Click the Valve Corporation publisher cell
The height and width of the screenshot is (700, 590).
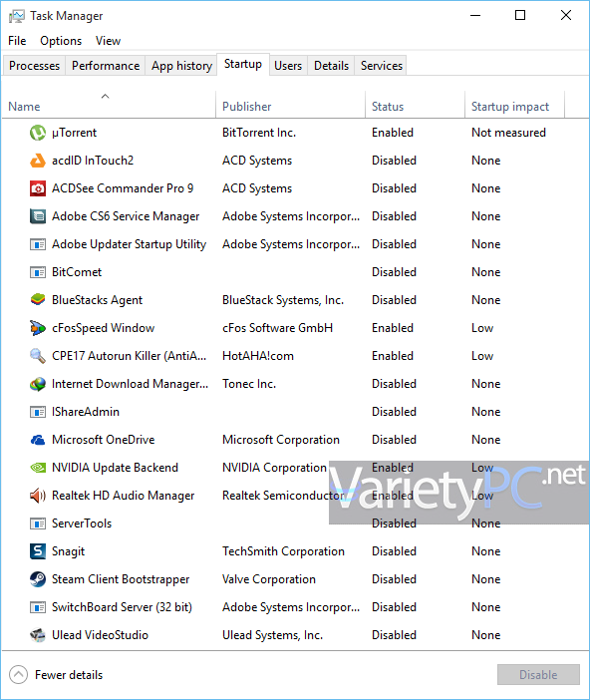[x=269, y=579]
